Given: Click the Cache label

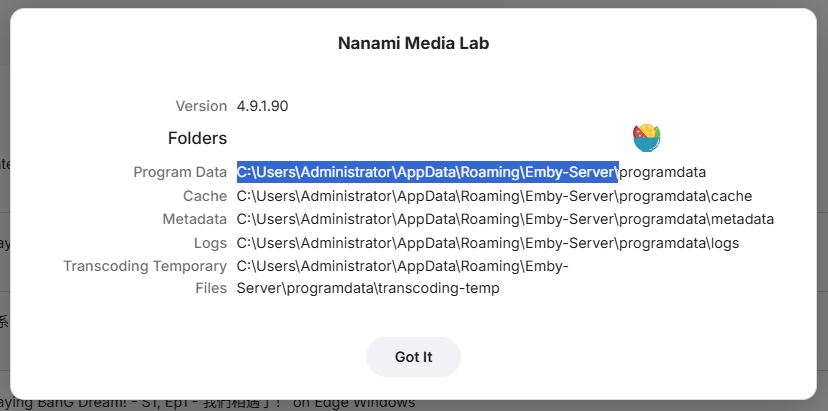Looking at the screenshot, I should (205, 196).
